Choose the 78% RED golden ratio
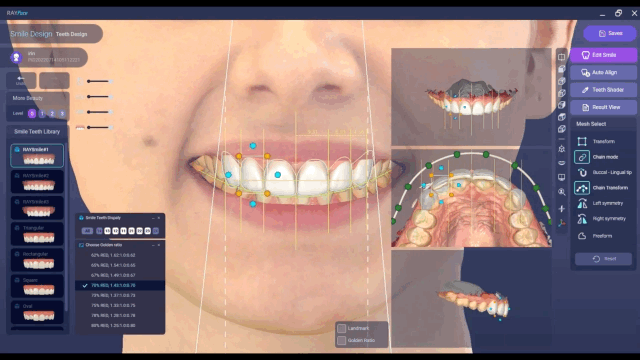This screenshot has height=360, width=640. pyautogui.click(x=120, y=316)
